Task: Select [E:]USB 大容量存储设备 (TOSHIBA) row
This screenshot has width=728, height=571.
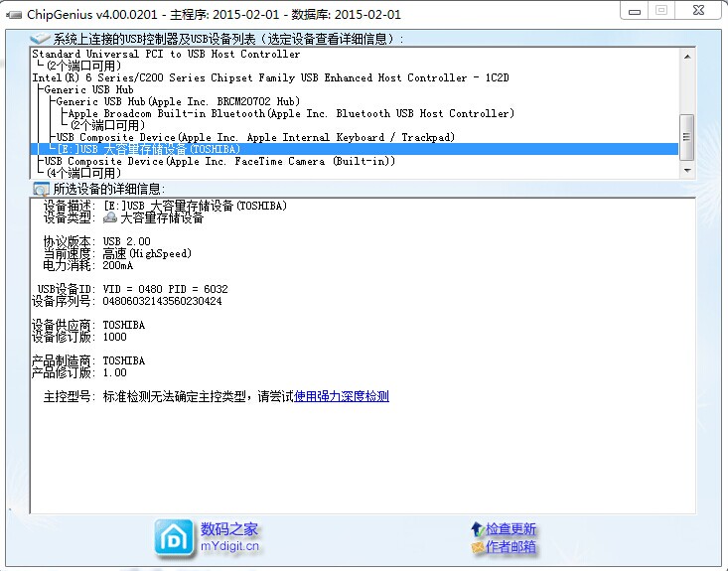Action: pyautogui.click(x=355, y=149)
